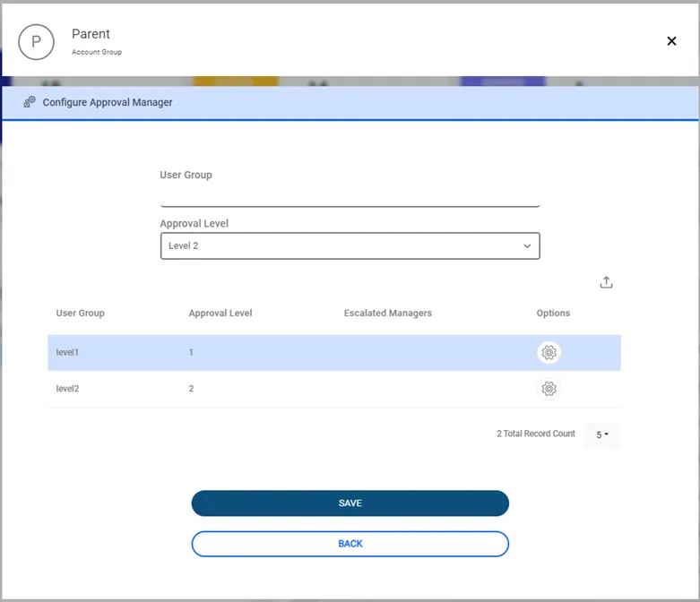The image size is (700, 602).
Task: Select the level2 user group cell
Action: (67, 389)
